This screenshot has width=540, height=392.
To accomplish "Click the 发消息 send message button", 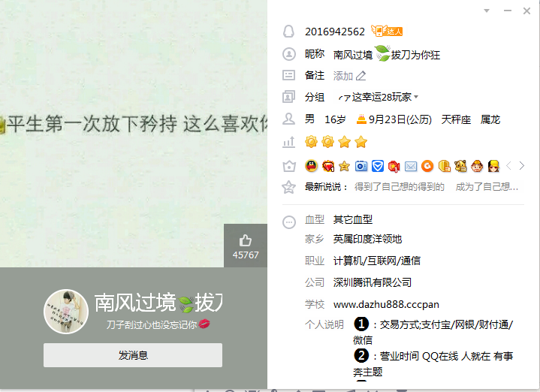I will 133,355.
